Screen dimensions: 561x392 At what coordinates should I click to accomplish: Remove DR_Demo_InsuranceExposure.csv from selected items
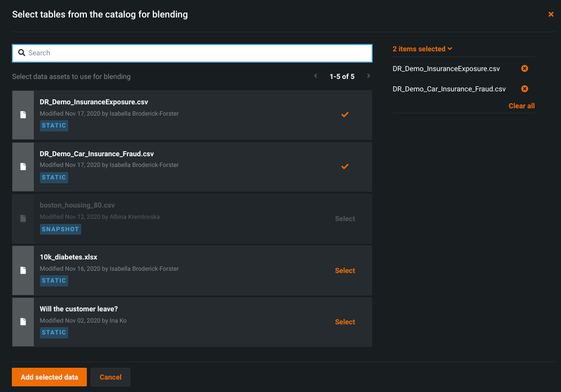point(524,69)
